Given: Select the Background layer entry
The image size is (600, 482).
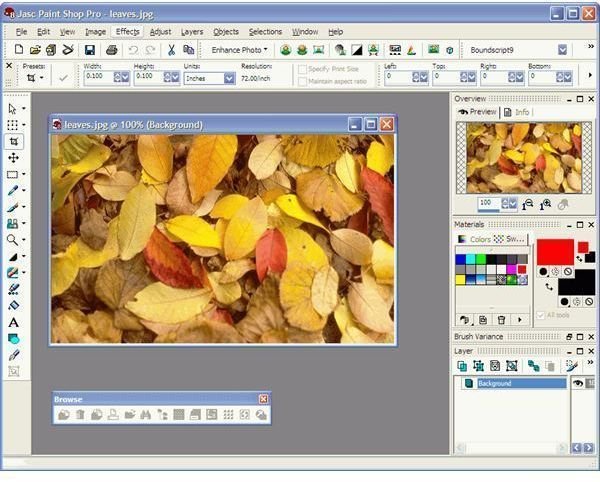Looking at the screenshot, I should [515, 384].
